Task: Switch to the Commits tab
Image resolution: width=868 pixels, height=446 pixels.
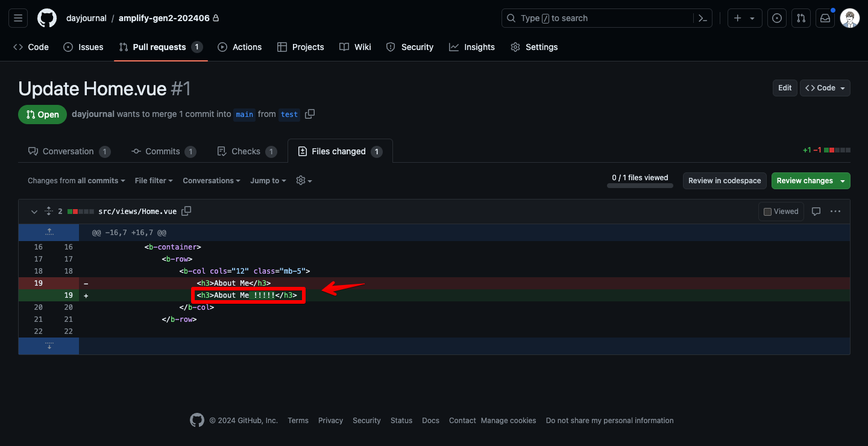Action: coord(163,151)
